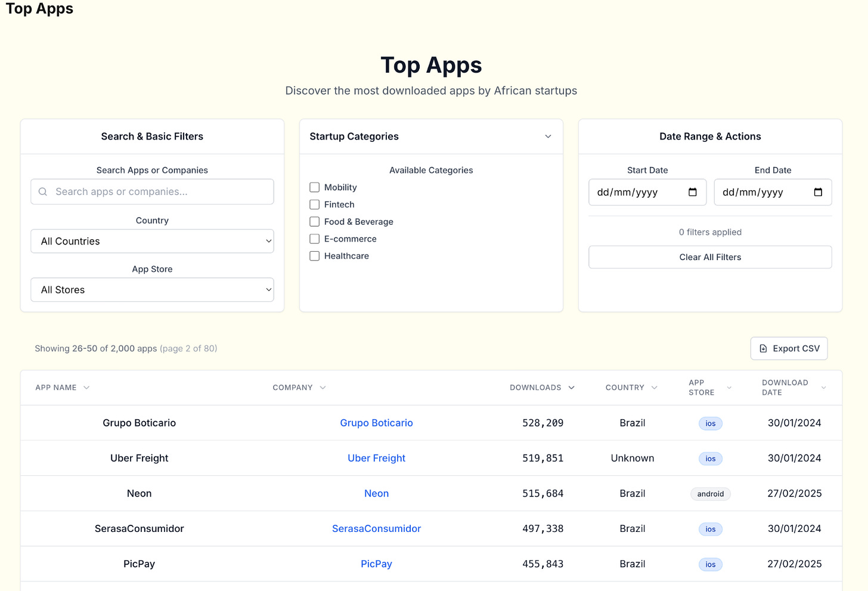Check the Fintech category checkbox
Viewport: 868px width, 591px height.
point(315,205)
